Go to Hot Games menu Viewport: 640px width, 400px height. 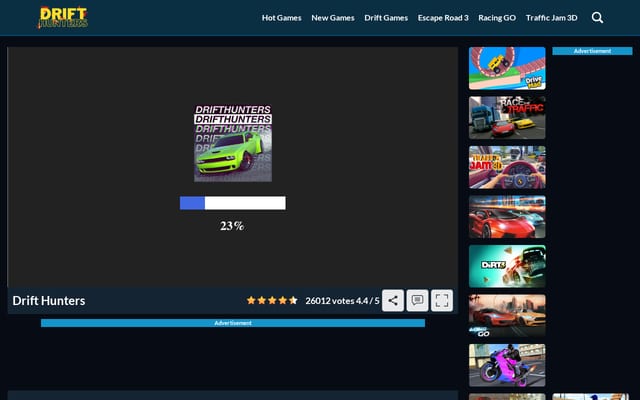tap(282, 18)
